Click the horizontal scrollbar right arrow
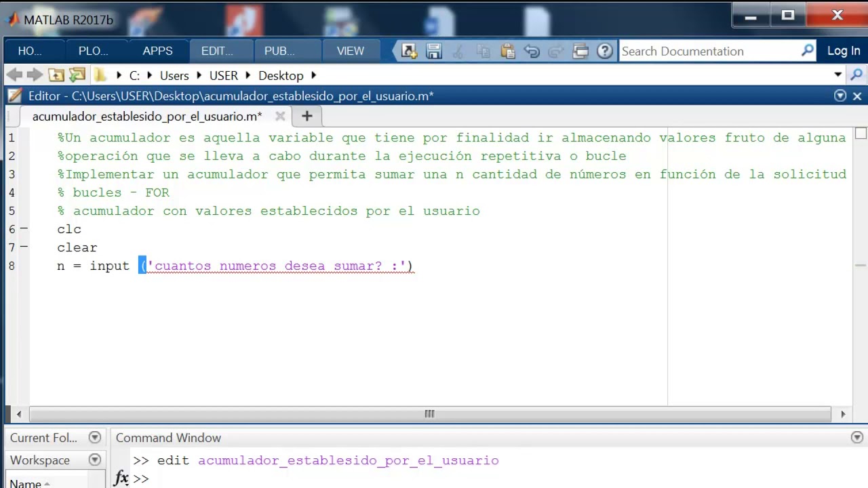 pos(843,414)
